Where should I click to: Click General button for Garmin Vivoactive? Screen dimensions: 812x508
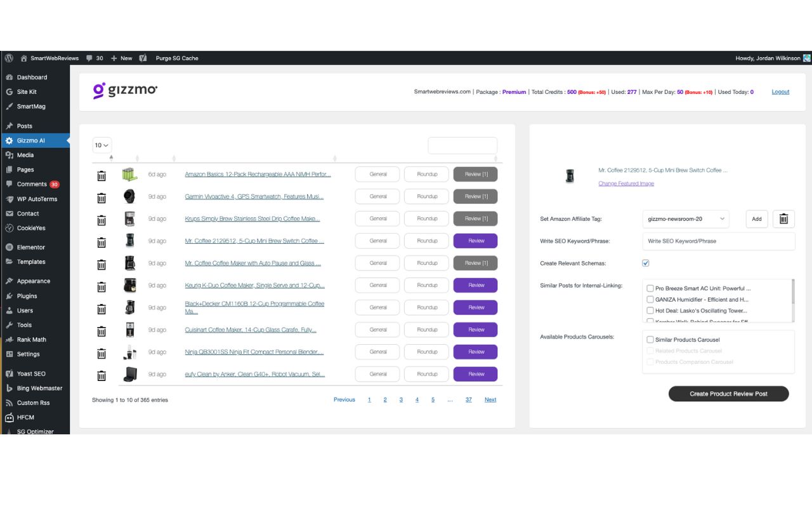377,196
